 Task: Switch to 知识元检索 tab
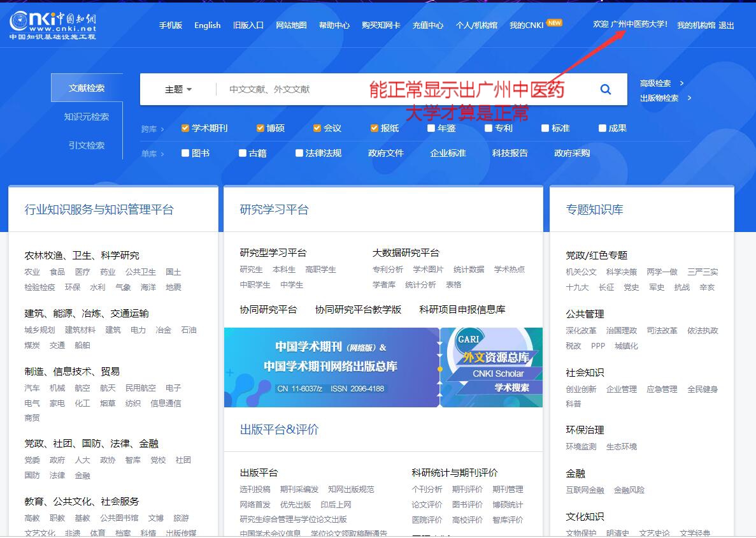(87, 116)
